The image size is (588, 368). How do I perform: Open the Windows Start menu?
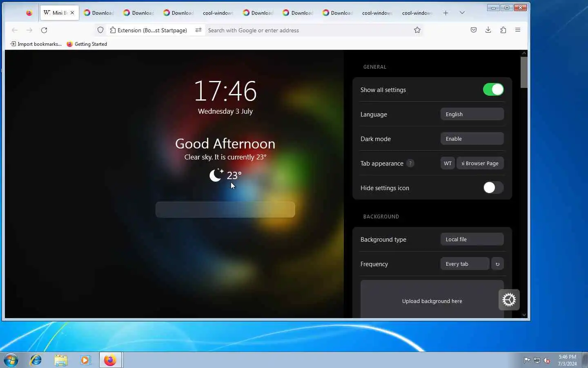[x=11, y=360]
